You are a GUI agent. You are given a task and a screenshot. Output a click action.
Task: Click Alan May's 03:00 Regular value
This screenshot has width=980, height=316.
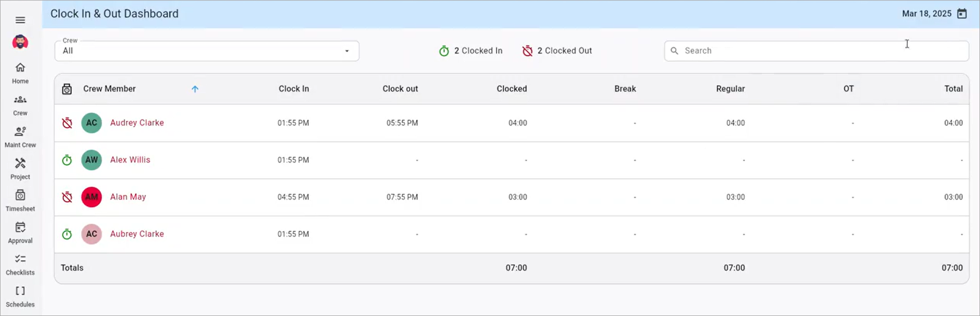[x=736, y=197]
